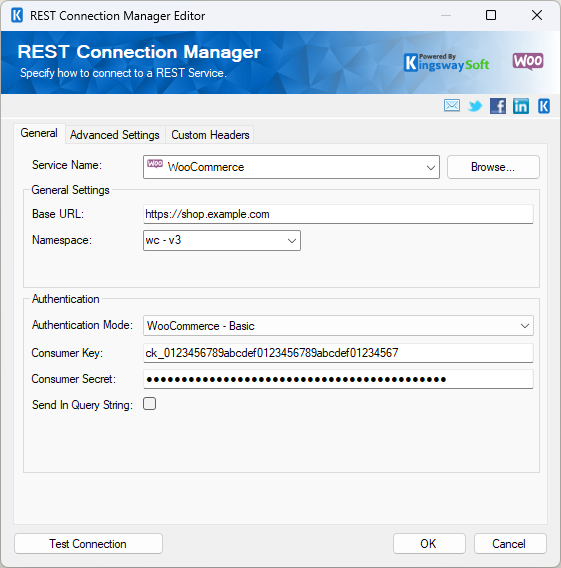Click the K app icon in the title bar
The image size is (561, 568).
(x=17, y=16)
